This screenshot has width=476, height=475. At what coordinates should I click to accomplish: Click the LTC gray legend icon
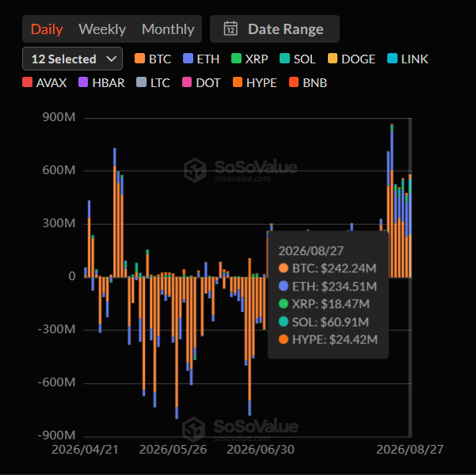tap(142, 82)
